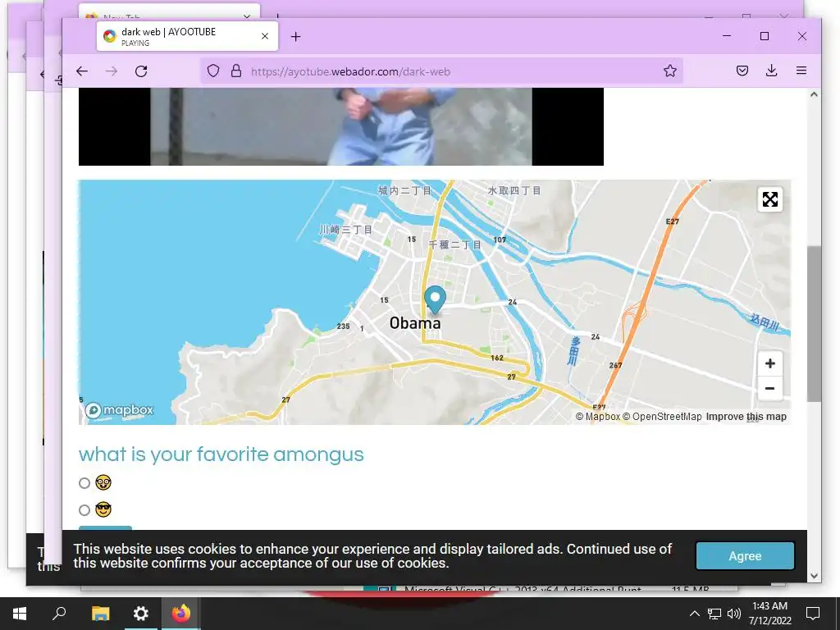This screenshot has height=630, width=840.
Task: Click the playing video frame
Action: (340, 126)
